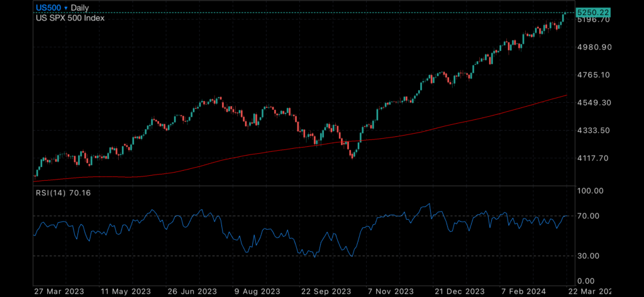
Task: Click the 4333.50 price axis label
Action: click(x=594, y=131)
